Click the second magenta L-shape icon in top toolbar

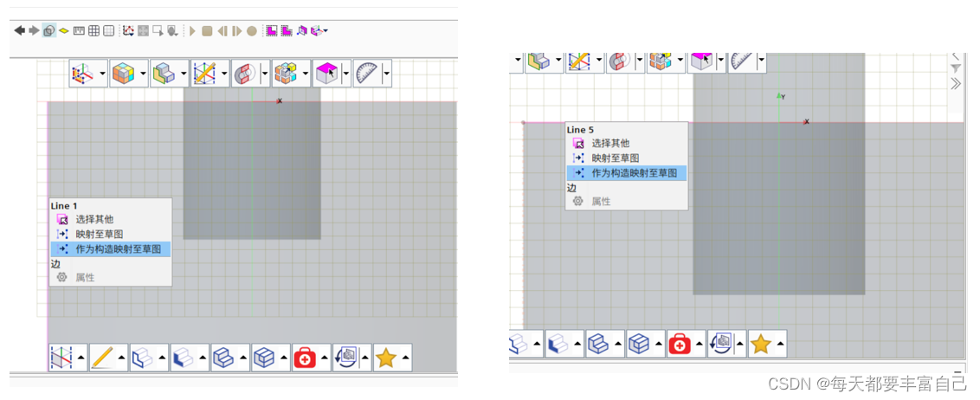tap(287, 30)
